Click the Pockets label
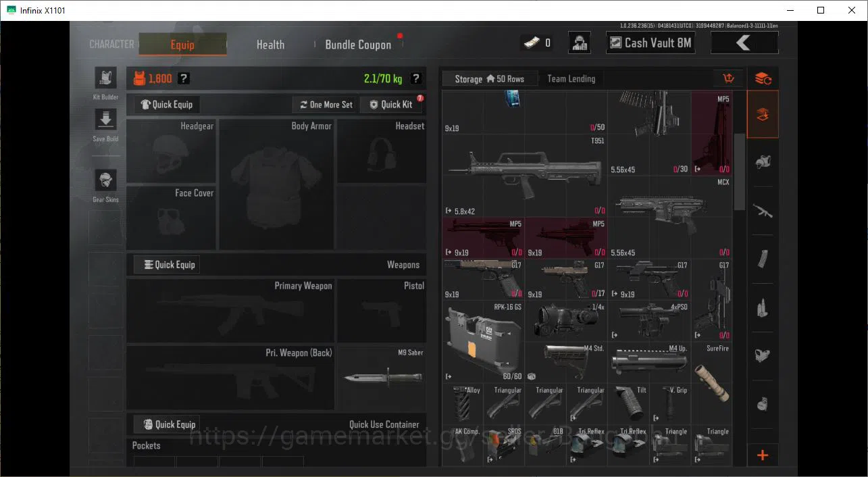The width and height of the screenshot is (868, 477). pos(147,445)
